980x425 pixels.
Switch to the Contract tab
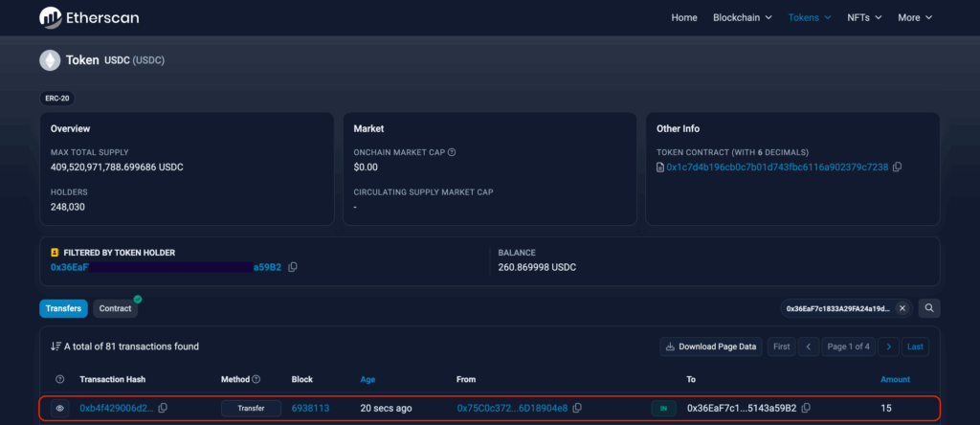(x=116, y=308)
